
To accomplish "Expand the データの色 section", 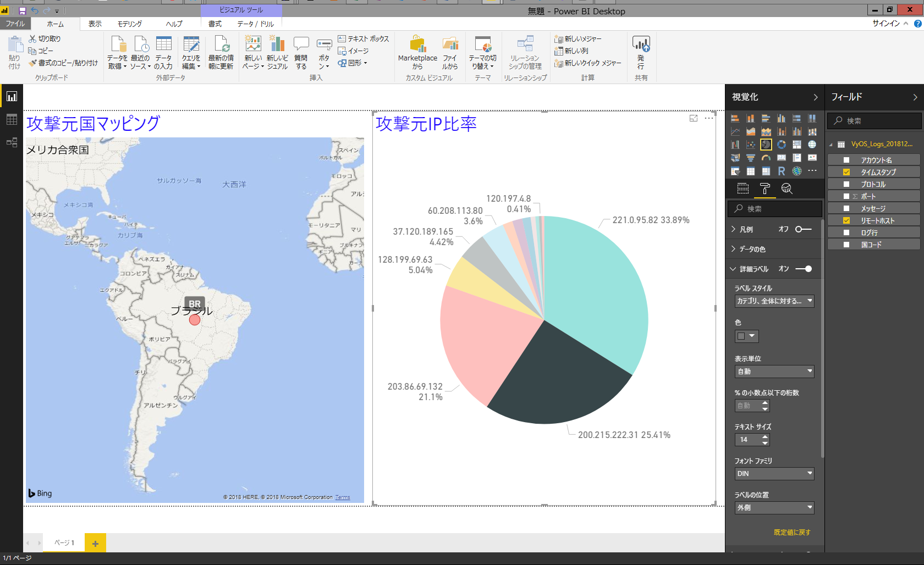I will (733, 249).
